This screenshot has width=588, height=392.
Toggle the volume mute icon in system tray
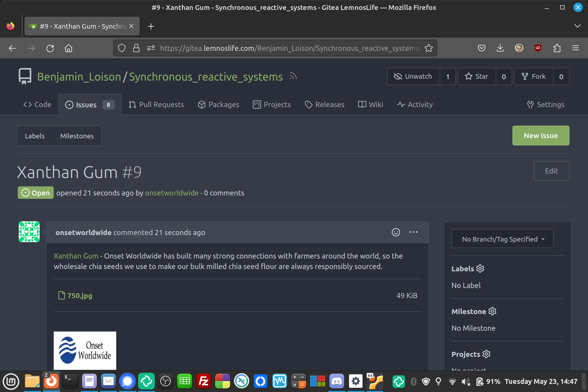[465, 382]
